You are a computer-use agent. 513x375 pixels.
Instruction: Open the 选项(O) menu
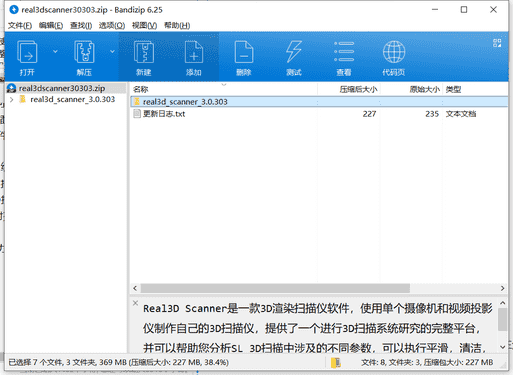[112, 25]
